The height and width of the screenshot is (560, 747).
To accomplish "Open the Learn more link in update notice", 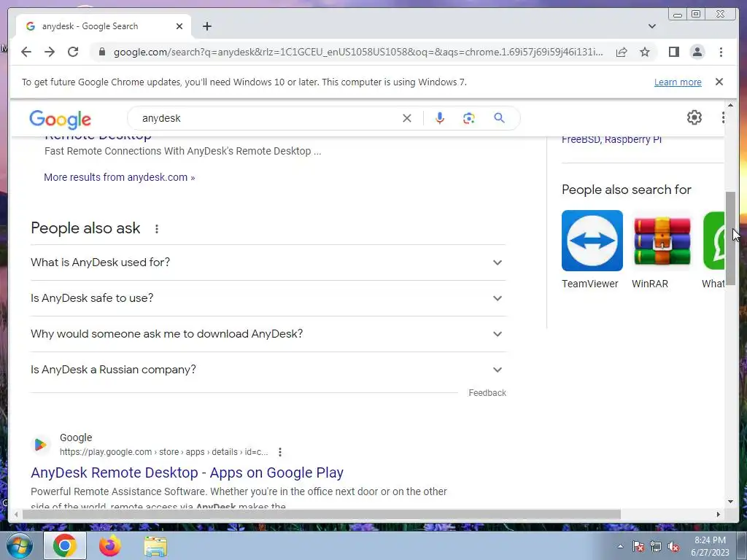I will click(x=678, y=82).
